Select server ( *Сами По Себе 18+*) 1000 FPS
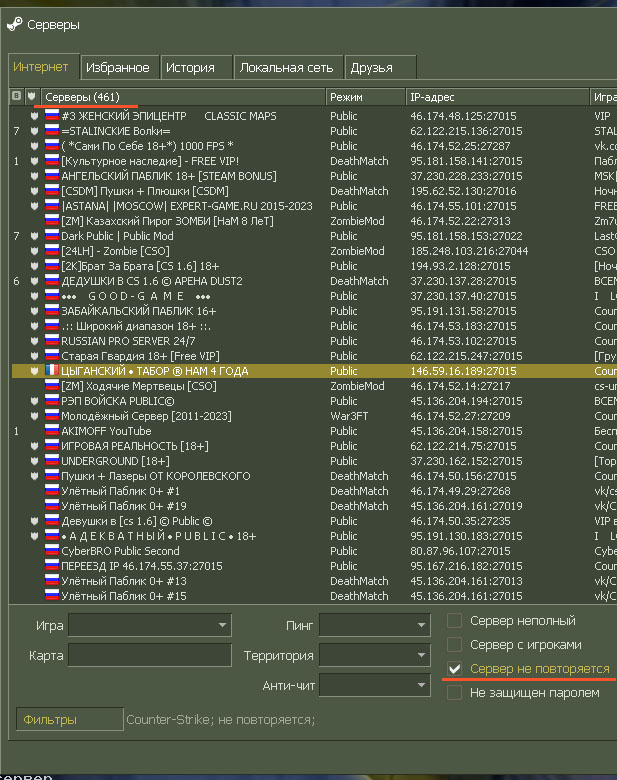Screen dimensions: 617x780 click(147, 146)
